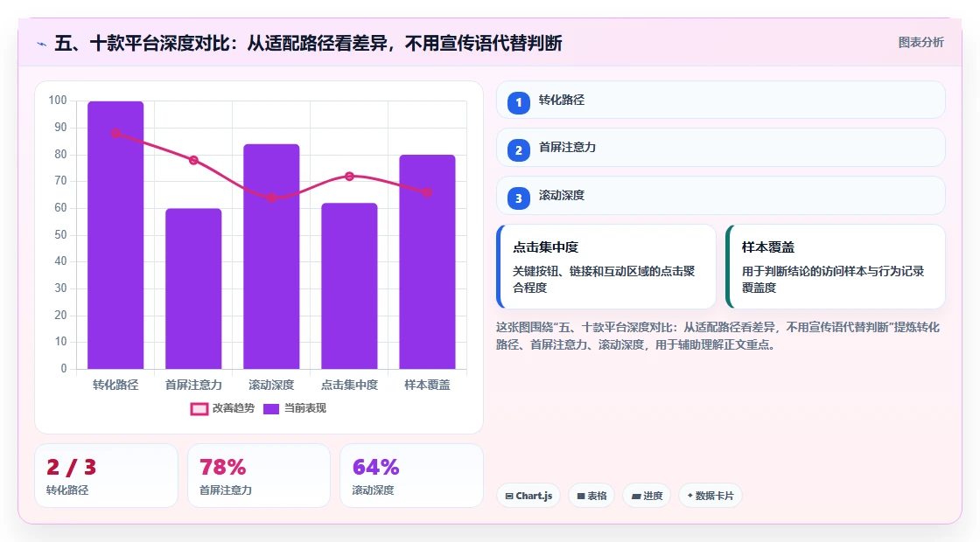The height and width of the screenshot is (542, 980).
Task: Click the text 关键按钮、链接和互动区域的点击聚合程度
Action: pyautogui.click(x=604, y=279)
